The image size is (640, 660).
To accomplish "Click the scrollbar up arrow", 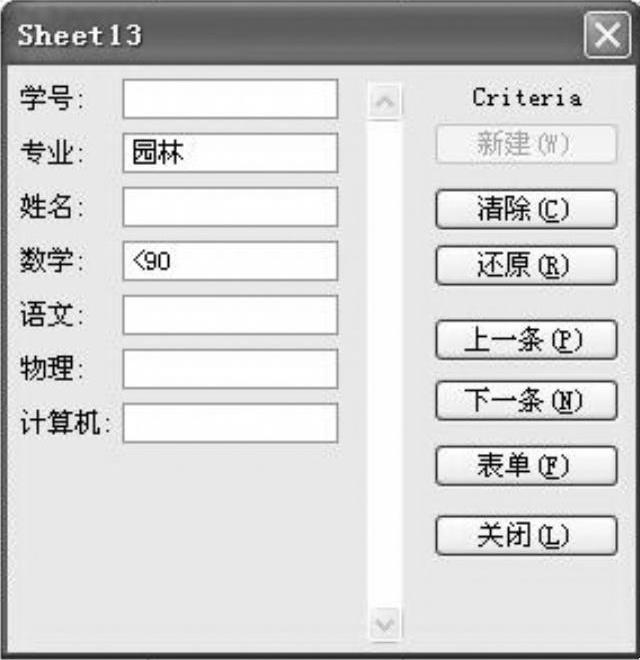I will [x=385, y=101].
